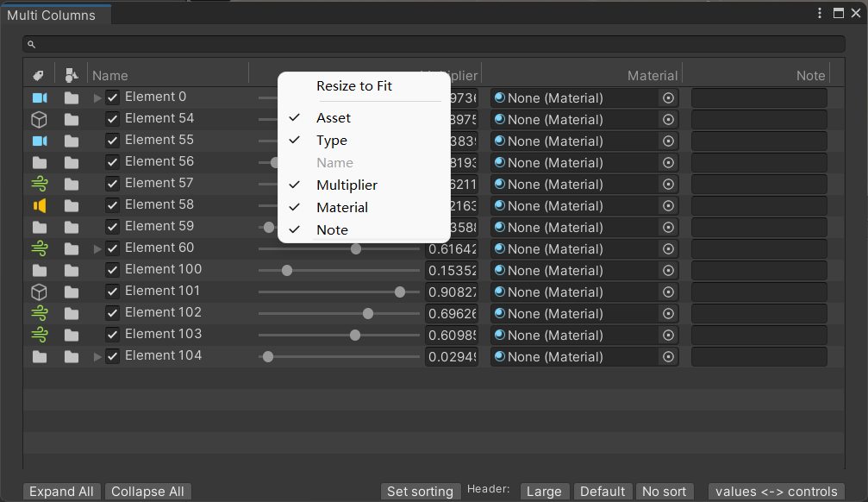Click the type folder icon for Element 100
Screen dimensions: 868x502
tap(72, 271)
